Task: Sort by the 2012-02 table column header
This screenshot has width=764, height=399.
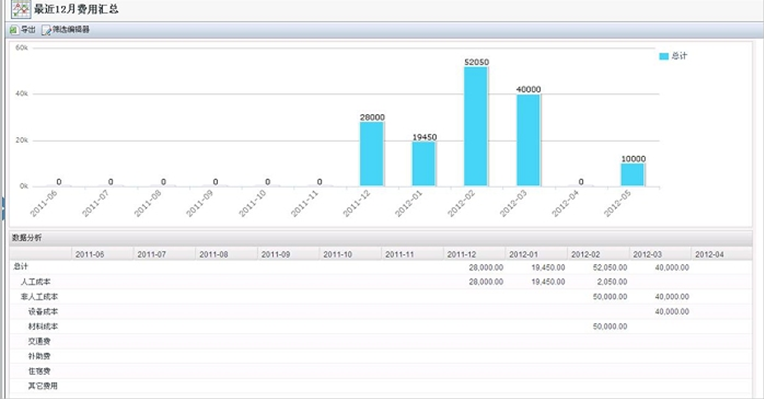Action: pyautogui.click(x=598, y=254)
